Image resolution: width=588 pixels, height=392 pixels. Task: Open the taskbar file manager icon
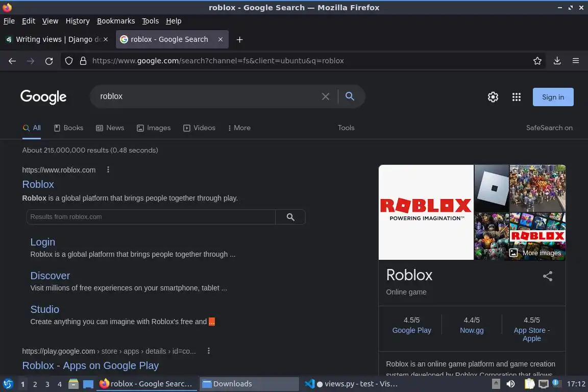click(73, 384)
